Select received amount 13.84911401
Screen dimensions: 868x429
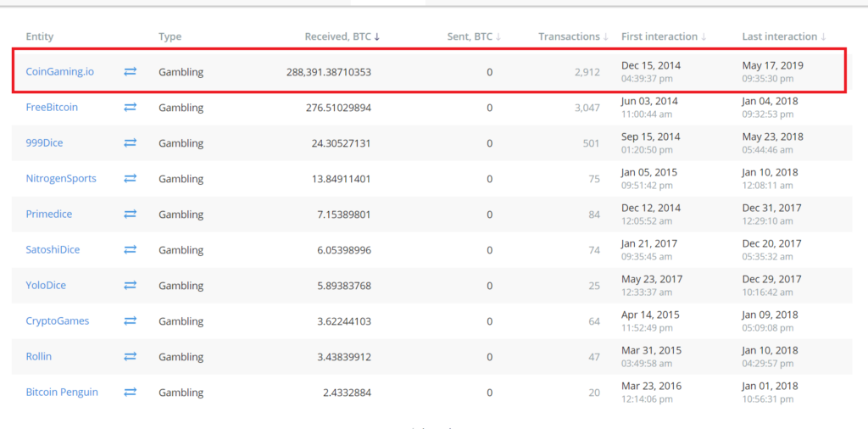tap(341, 178)
